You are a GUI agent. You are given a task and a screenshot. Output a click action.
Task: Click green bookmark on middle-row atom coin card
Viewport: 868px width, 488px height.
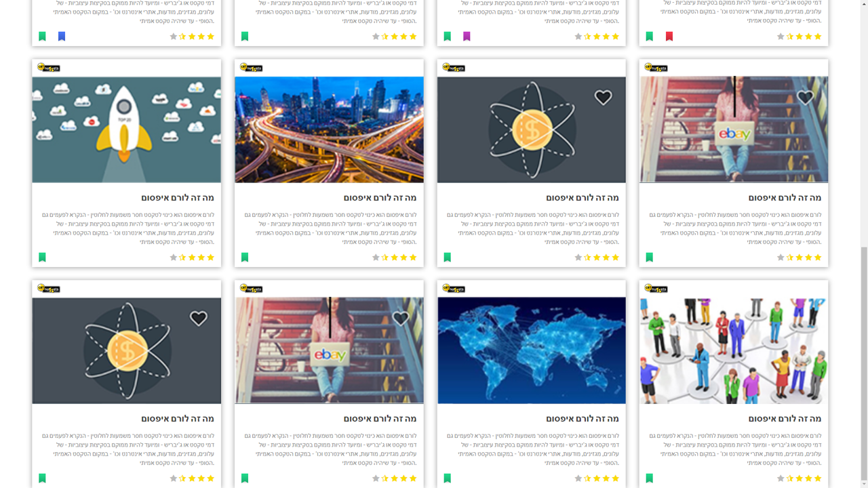tap(447, 258)
